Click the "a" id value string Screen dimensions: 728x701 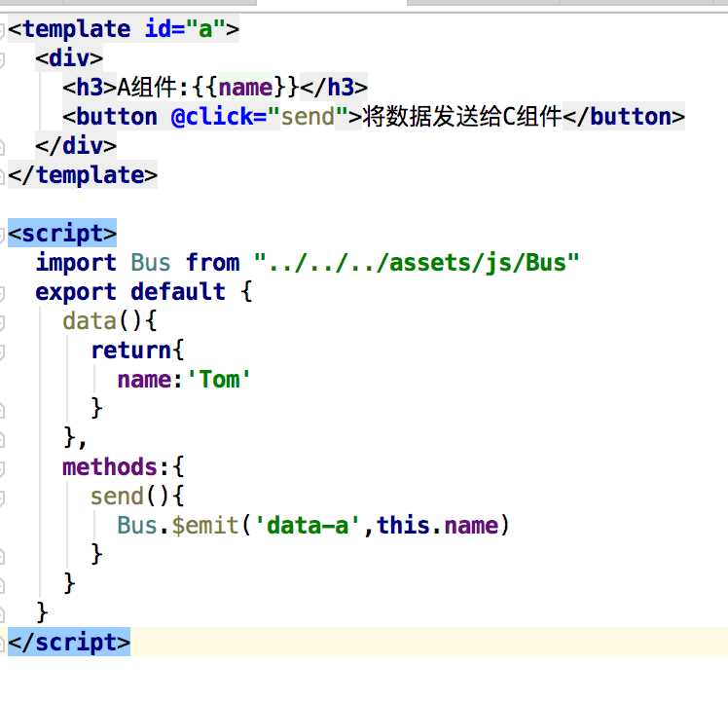pos(205,29)
